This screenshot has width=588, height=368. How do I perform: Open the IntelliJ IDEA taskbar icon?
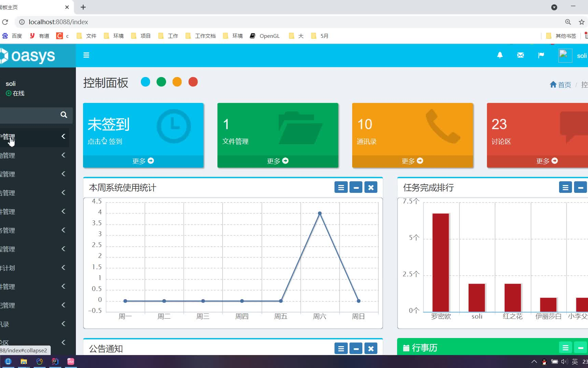click(x=55, y=362)
